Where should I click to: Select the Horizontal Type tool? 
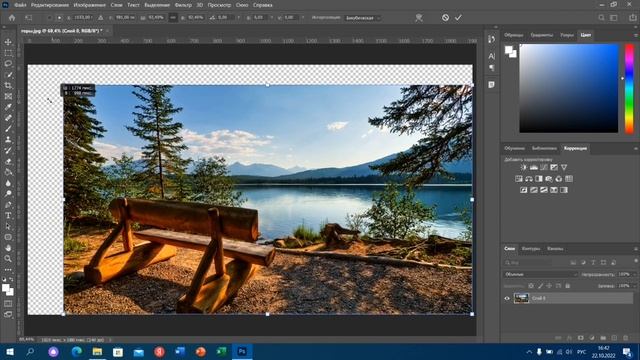pos(8,216)
